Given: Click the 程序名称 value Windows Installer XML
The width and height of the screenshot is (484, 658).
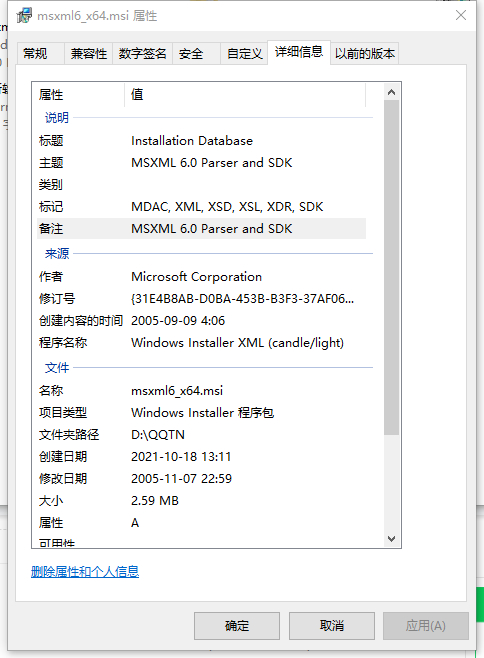Looking at the screenshot, I should (238, 342).
